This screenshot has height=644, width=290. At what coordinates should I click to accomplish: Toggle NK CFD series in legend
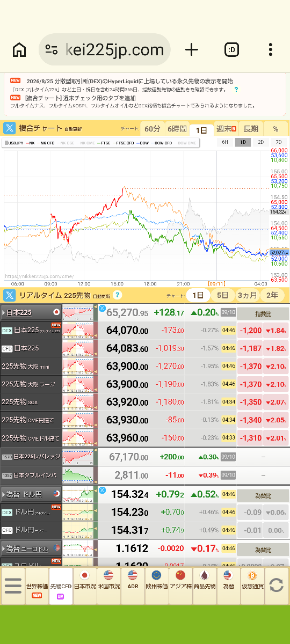pos(46,143)
